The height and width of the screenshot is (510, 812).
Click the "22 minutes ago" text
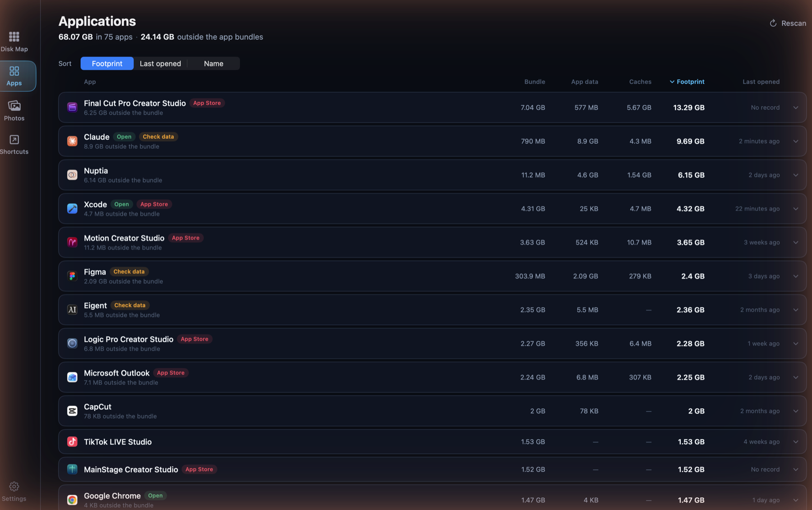pyautogui.click(x=757, y=209)
